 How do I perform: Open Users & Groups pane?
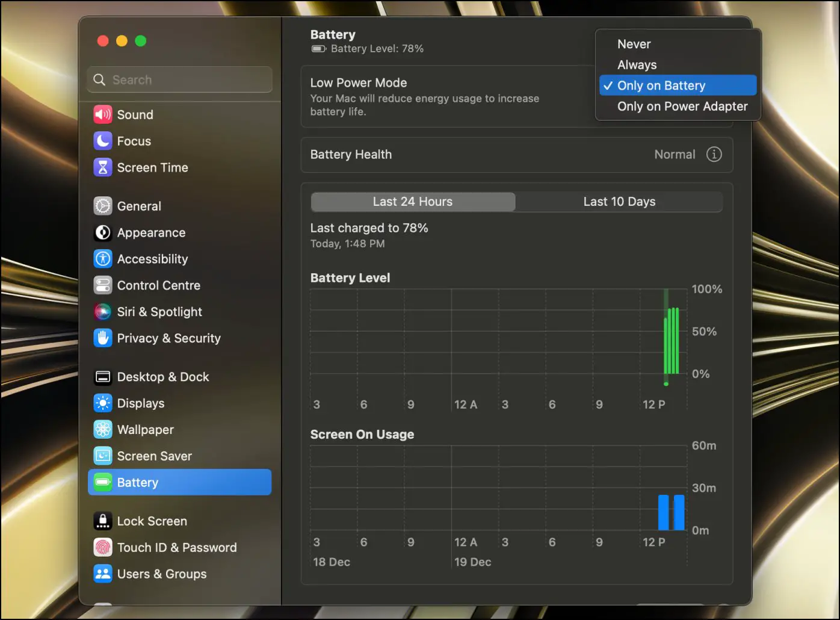pyautogui.click(x=161, y=574)
